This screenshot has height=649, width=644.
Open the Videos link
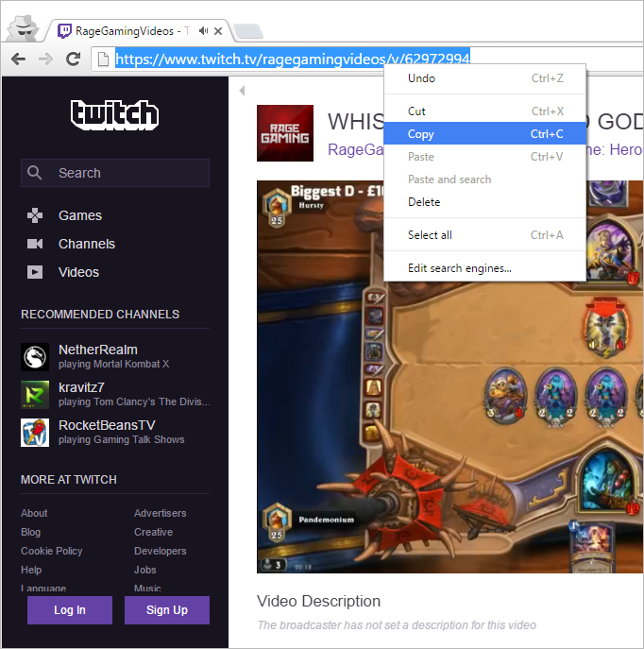(78, 272)
